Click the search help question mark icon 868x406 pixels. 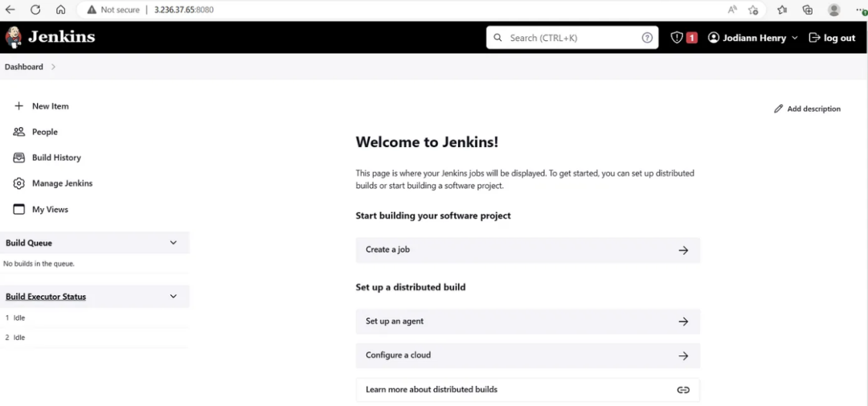click(x=647, y=38)
